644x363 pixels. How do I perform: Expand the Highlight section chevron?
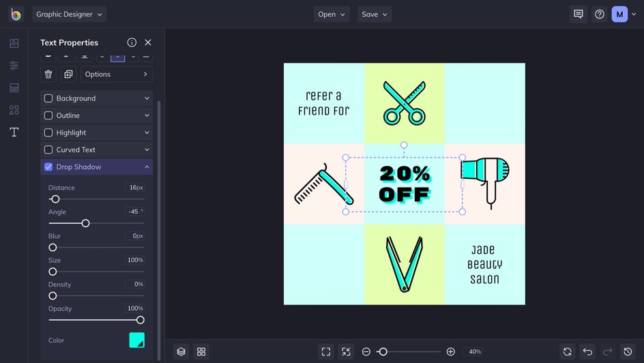[147, 132]
